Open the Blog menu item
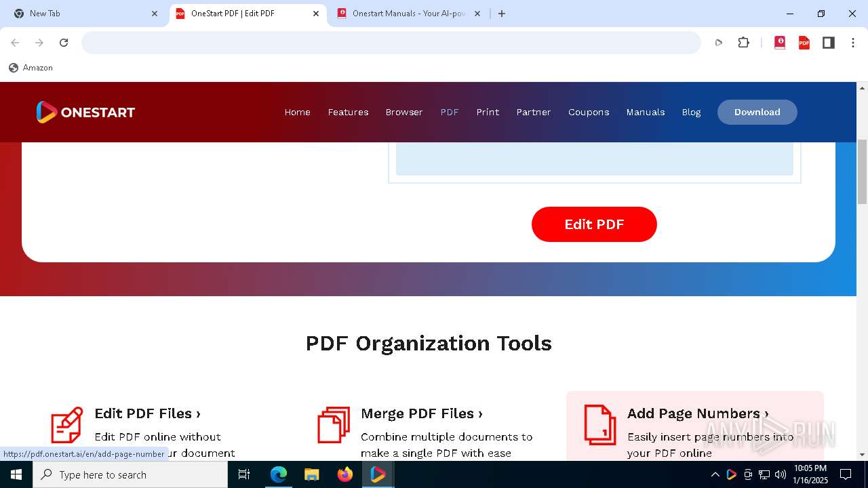Image resolution: width=868 pixels, height=488 pixels. [x=691, y=112]
